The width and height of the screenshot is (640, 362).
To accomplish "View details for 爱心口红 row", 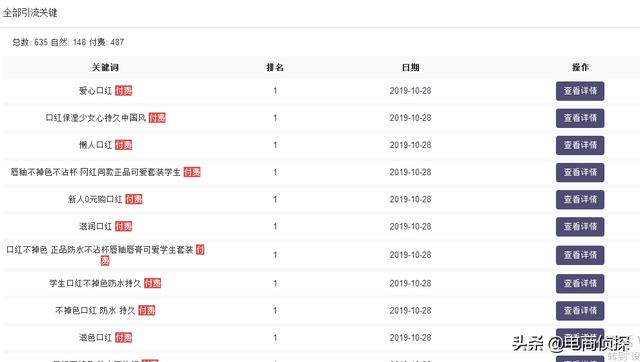I will [580, 91].
